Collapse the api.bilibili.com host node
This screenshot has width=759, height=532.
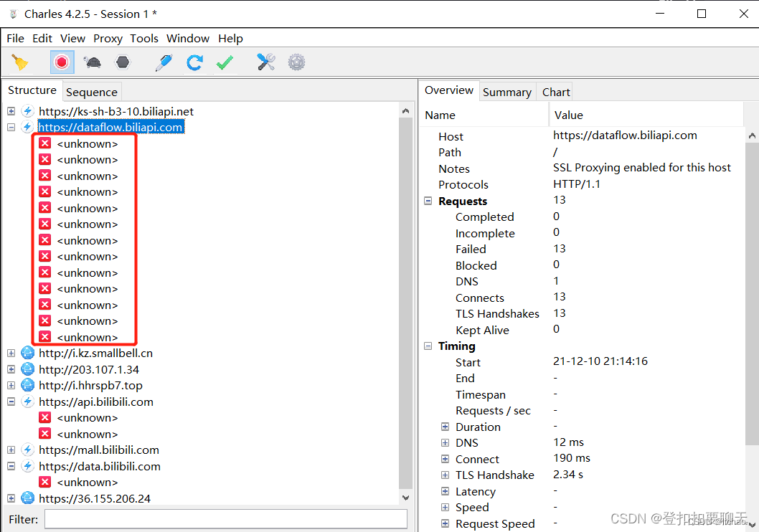coord(11,402)
